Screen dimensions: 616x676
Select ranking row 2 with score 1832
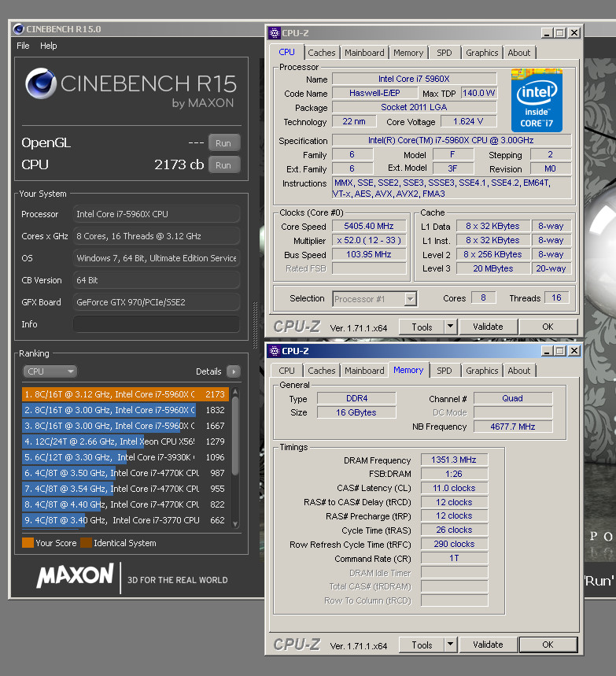[x=125, y=410]
